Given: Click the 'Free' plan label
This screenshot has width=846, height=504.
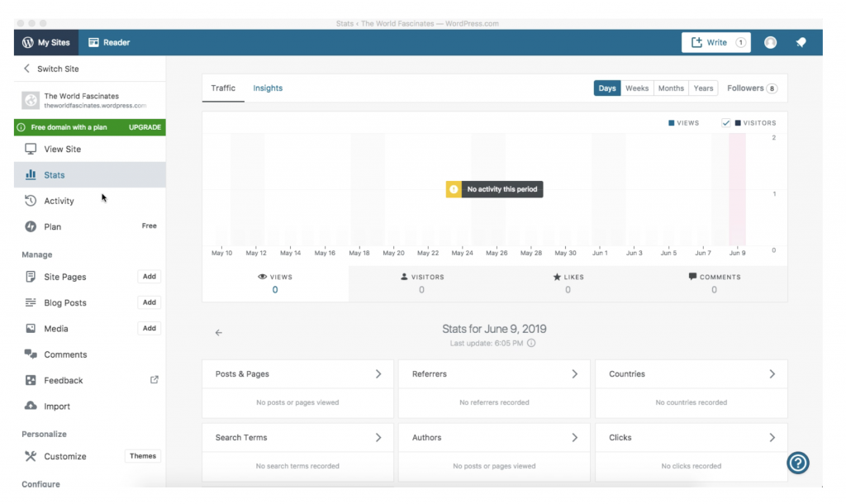Looking at the screenshot, I should point(150,226).
